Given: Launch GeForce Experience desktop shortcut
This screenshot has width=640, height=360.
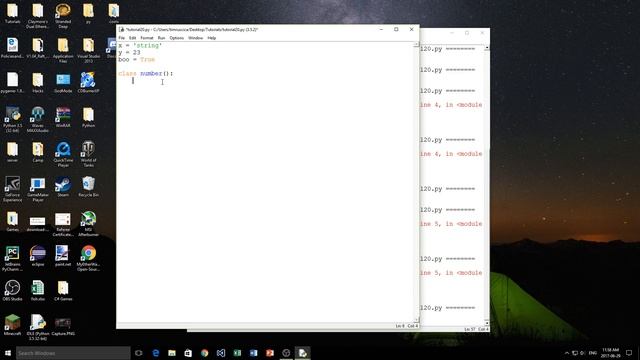Looking at the screenshot, I should [x=12, y=189].
